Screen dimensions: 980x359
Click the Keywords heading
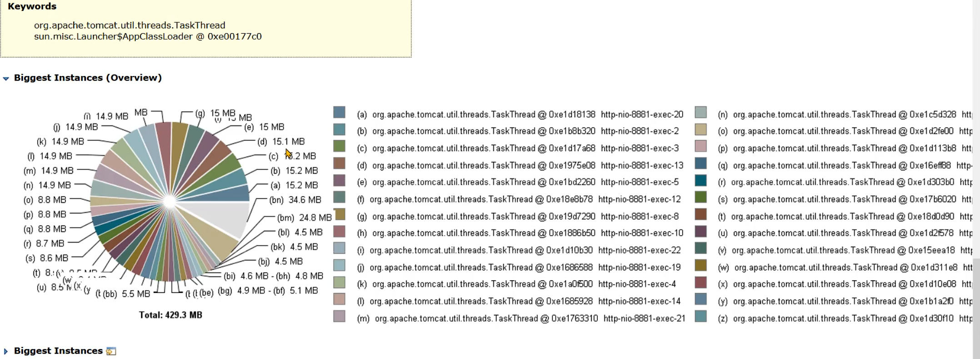tap(32, 6)
